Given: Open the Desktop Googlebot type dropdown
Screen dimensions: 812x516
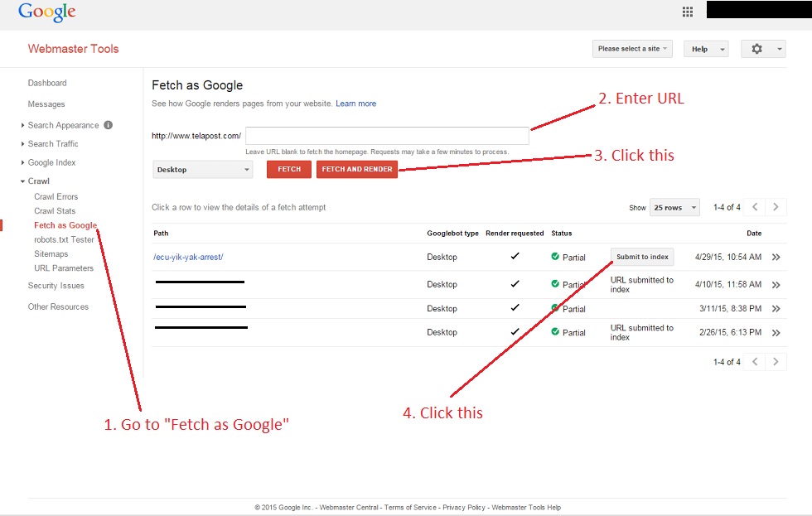Looking at the screenshot, I should tap(202, 169).
